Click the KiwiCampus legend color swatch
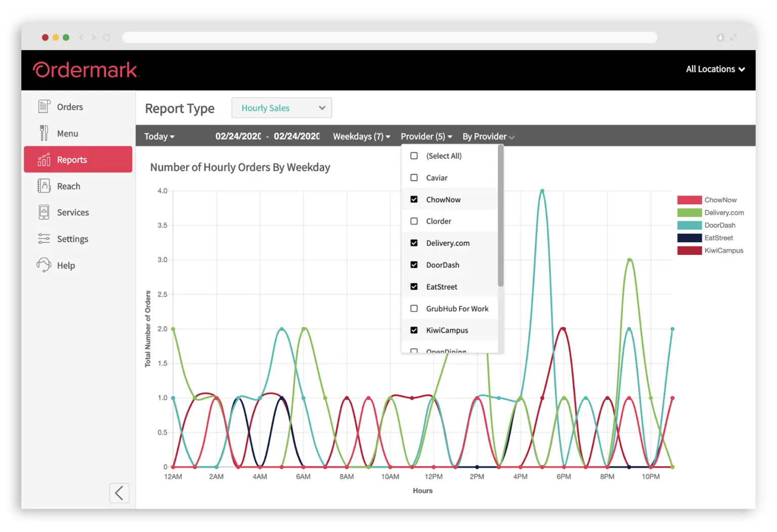Screen dimensions: 777x532 (689, 250)
